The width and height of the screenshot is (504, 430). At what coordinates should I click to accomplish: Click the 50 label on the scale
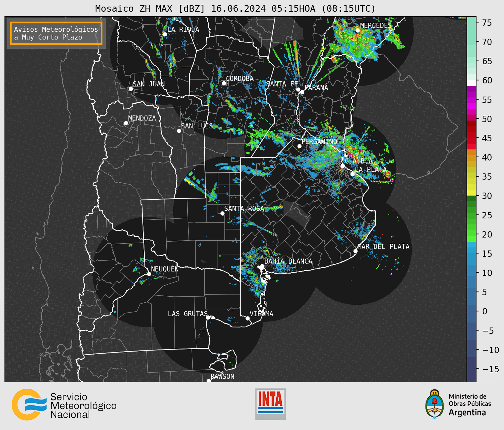pyautogui.click(x=487, y=119)
